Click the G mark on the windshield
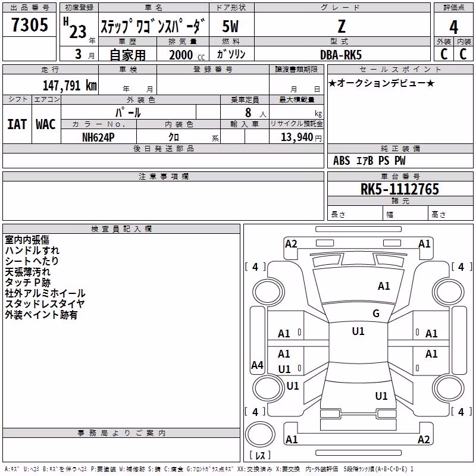Image resolution: width=476 pixels, height=476 pixels. 376,314
